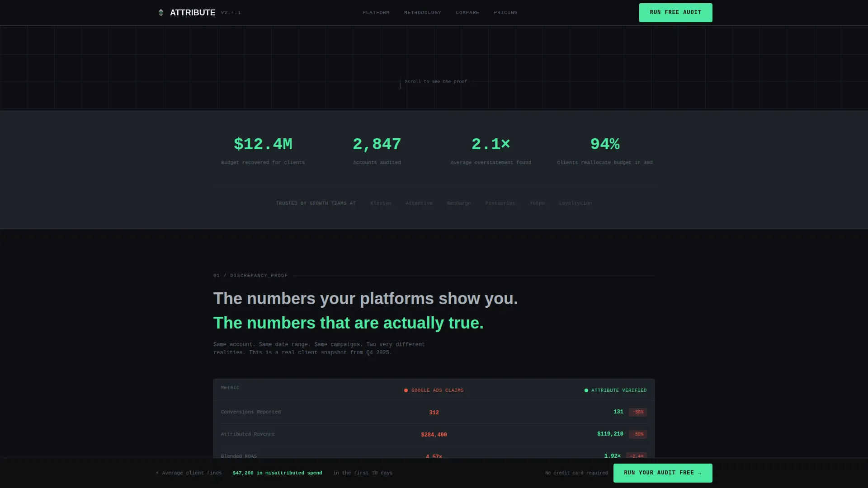Click the Klaviyo logo text
This screenshot has width=868, height=488.
(x=381, y=203)
